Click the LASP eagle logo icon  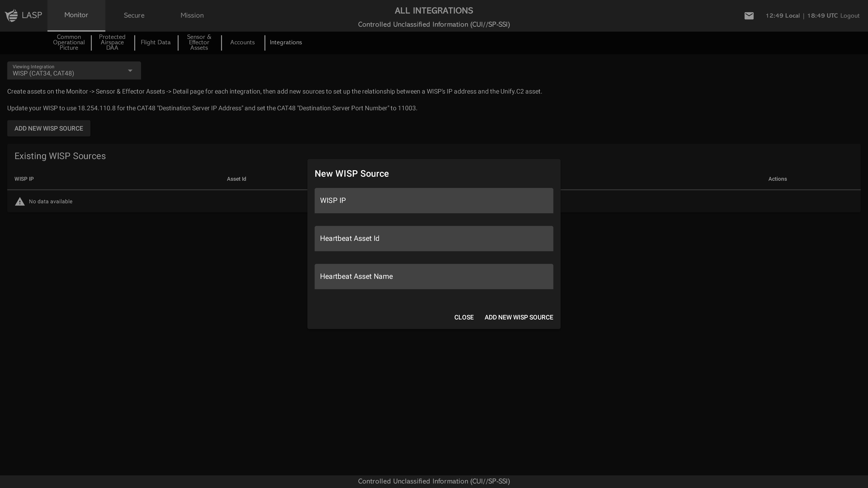11,15
